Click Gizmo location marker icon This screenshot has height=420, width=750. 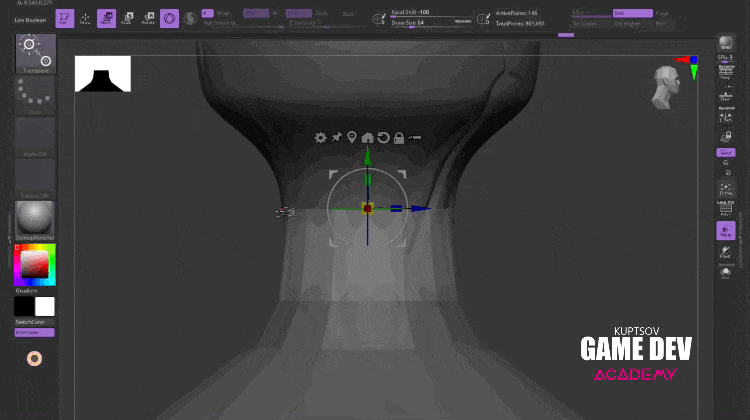352,137
